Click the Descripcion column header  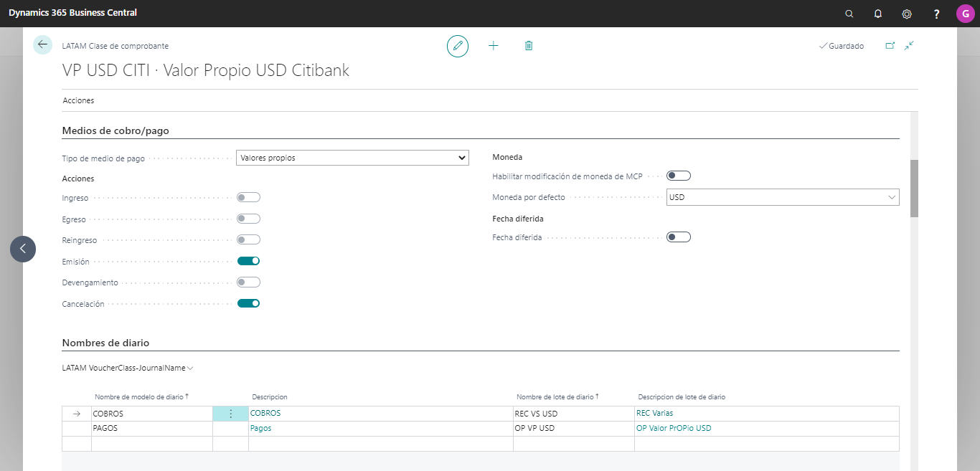[270, 396]
